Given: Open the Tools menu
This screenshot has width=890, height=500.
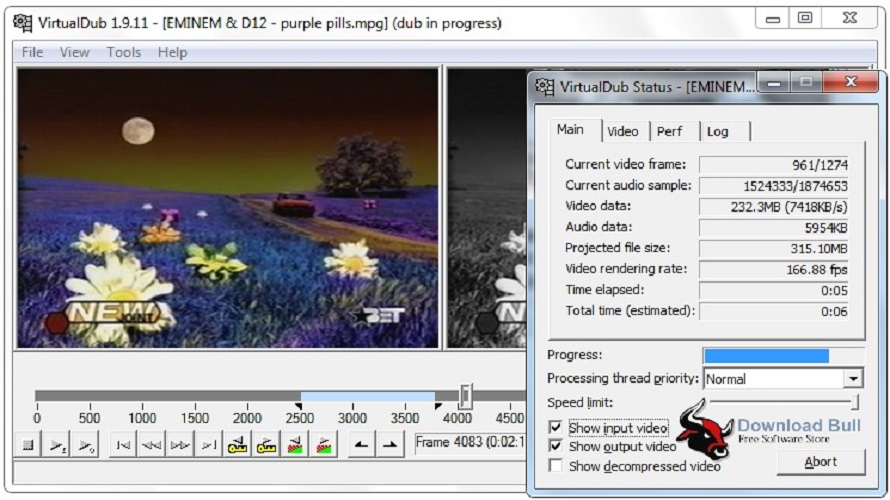Looking at the screenshot, I should tap(124, 52).
